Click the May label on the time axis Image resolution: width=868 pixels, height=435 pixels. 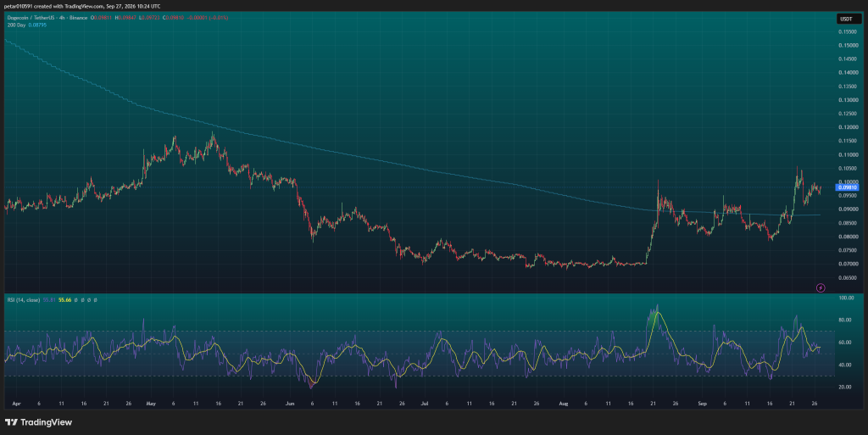tap(151, 404)
